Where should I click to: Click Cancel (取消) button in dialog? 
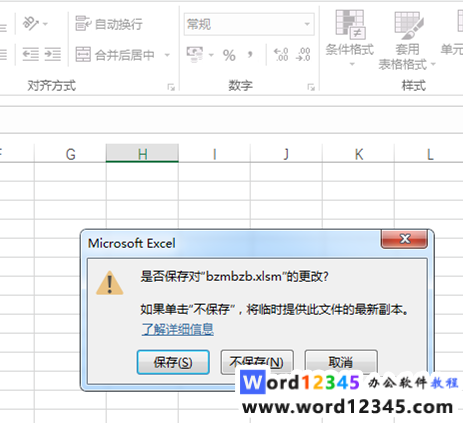pyautogui.click(x=341, y=361)
